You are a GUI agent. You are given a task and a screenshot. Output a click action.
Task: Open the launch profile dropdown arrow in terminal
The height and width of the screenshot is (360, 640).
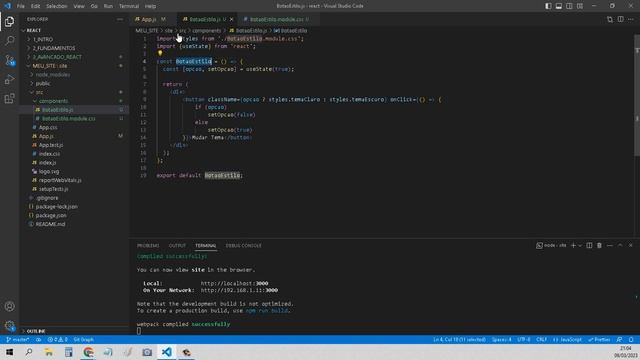[x=580, y=245]
